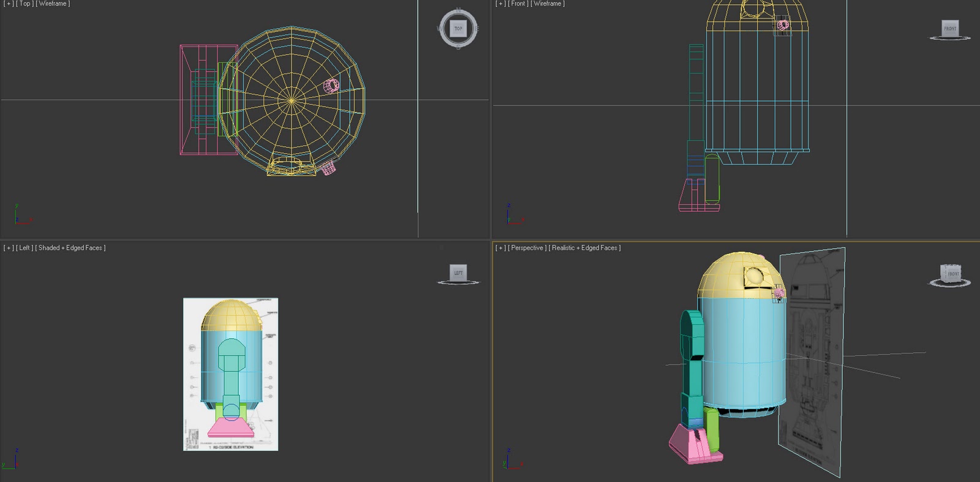Select the pink rectangular foot wireframe in Top viewport
980x482 pixels.
[x=208, y=100]
